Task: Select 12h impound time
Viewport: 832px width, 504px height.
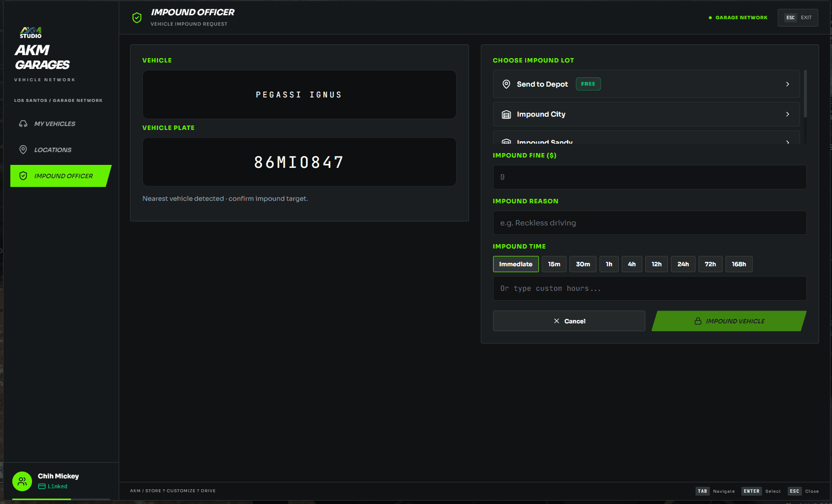Action: click(x=657, y=264)
